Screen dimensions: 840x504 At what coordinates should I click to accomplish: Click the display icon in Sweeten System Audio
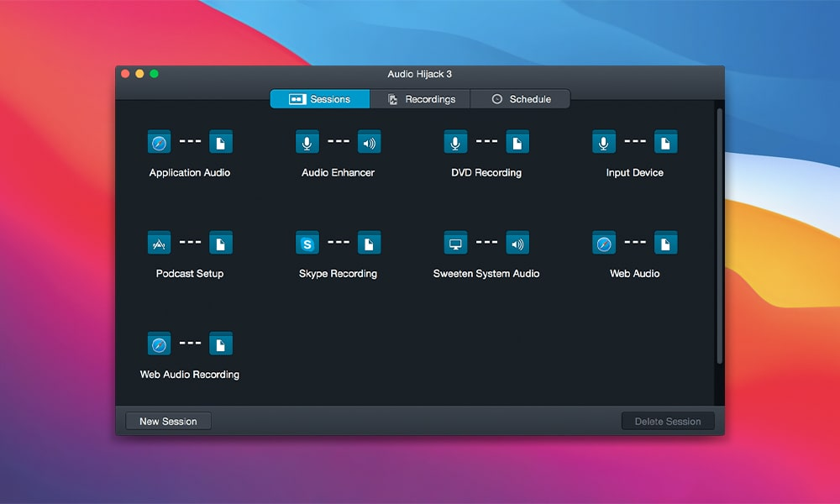click(454, 243)
